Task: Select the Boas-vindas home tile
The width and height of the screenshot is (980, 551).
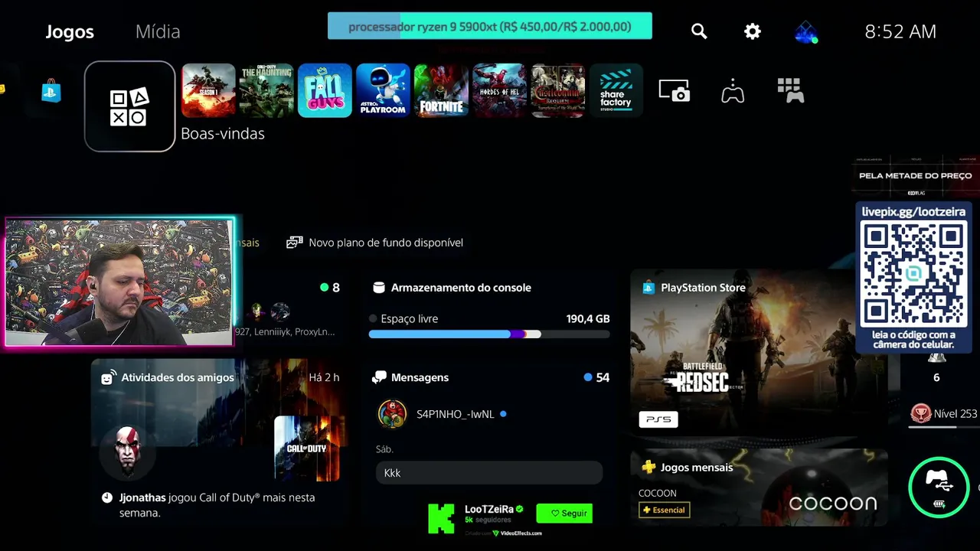Action: pyautogui.click(x=129, y=106)
